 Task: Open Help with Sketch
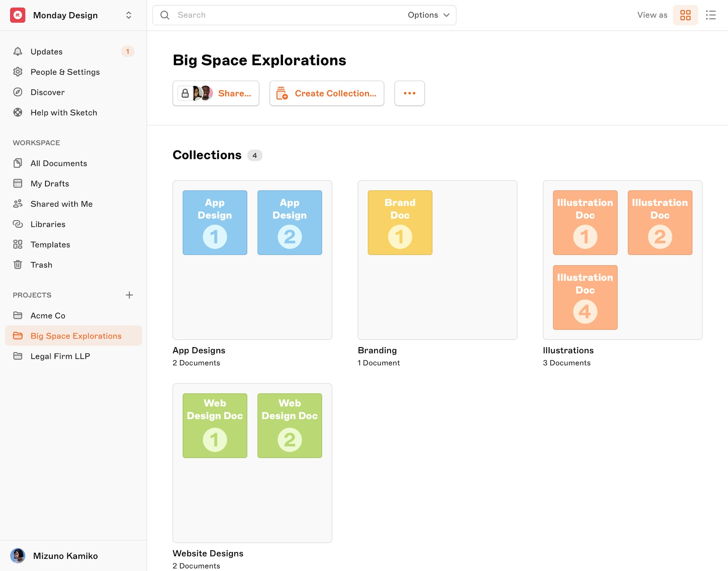[64, 112]
